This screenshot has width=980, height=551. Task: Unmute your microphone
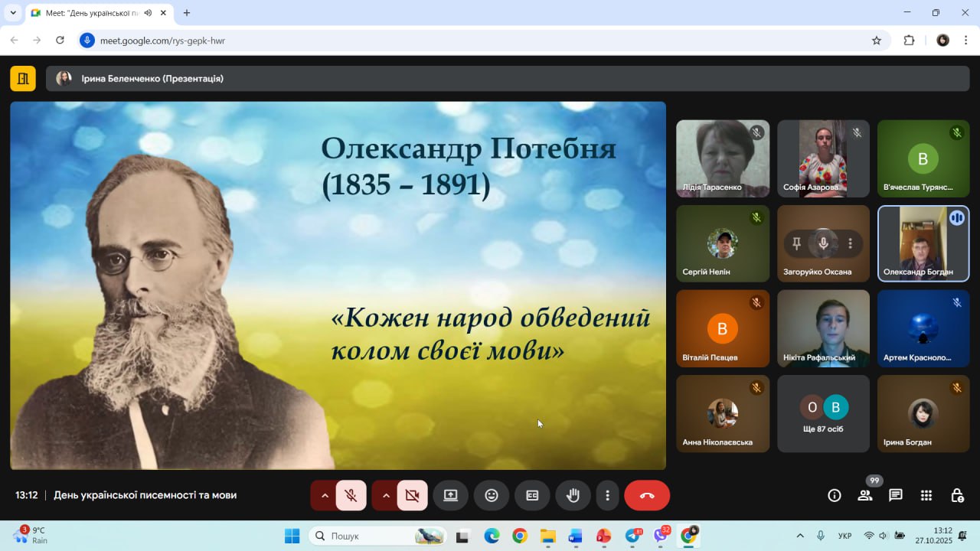(351, 495)
